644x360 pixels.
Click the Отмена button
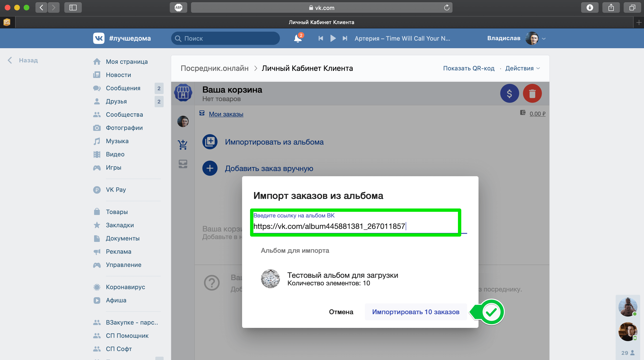[x=341, y=312]
